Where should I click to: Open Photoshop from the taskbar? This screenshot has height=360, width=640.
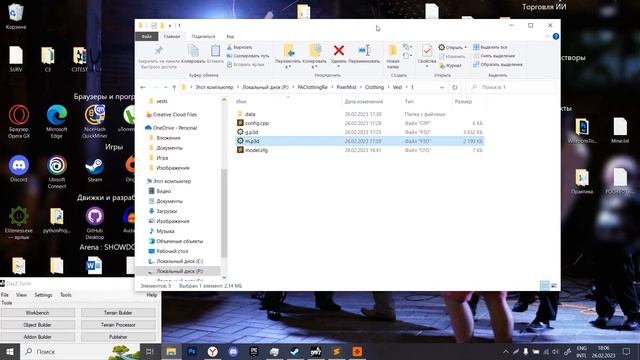[191, 351]
